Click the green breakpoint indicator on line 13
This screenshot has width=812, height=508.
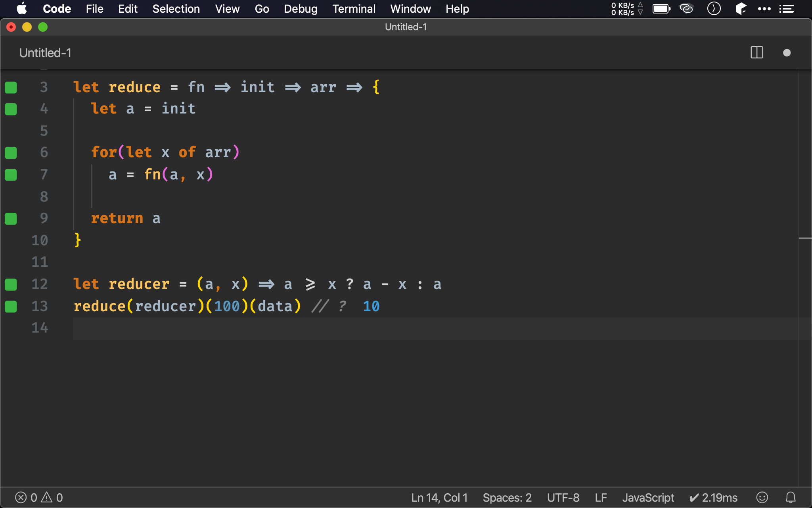click(11, 306)
